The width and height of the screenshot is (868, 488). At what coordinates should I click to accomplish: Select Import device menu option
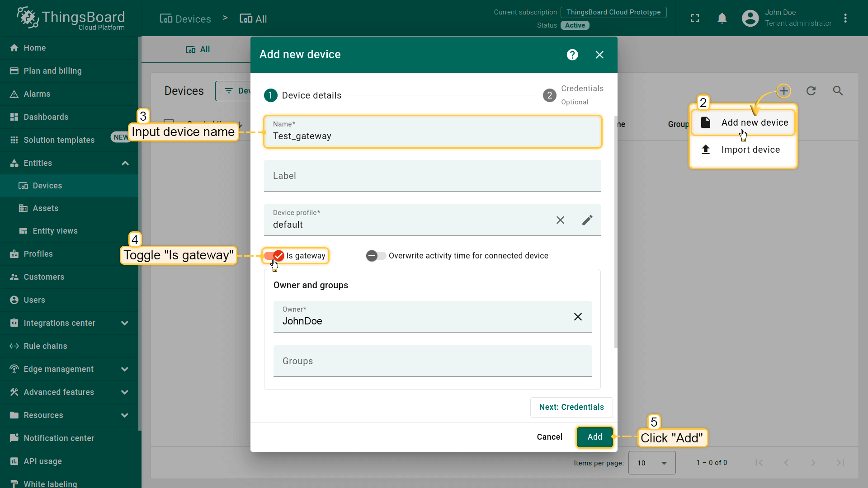(750, 150)
